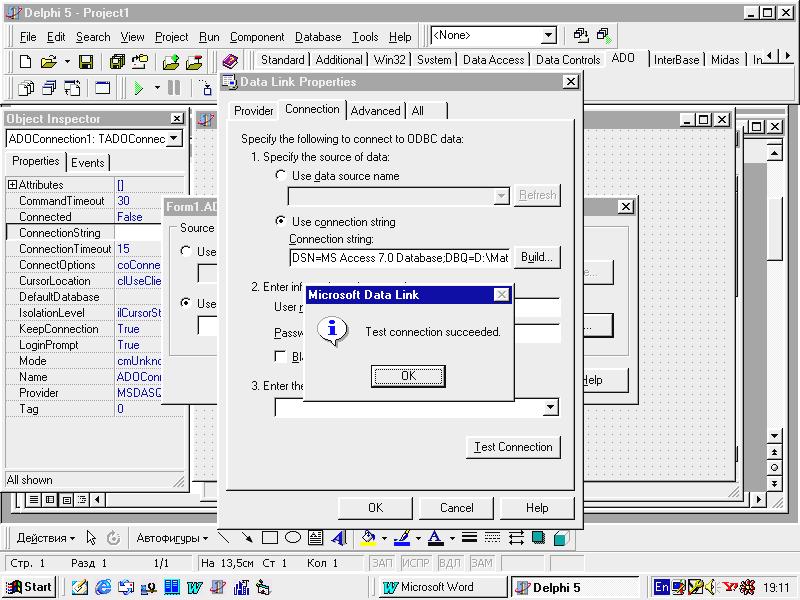Open the Line Style icon
This screenshot has height=600, width=800.
coord(469,537)
